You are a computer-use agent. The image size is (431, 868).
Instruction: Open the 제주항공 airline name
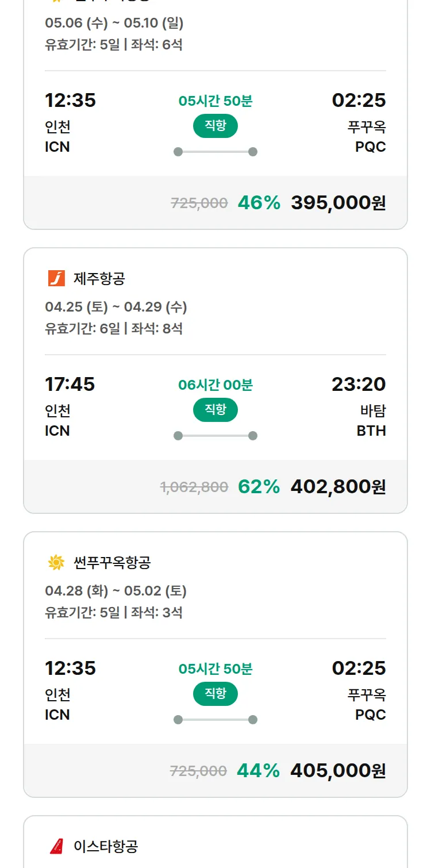(x=99, y=279)
